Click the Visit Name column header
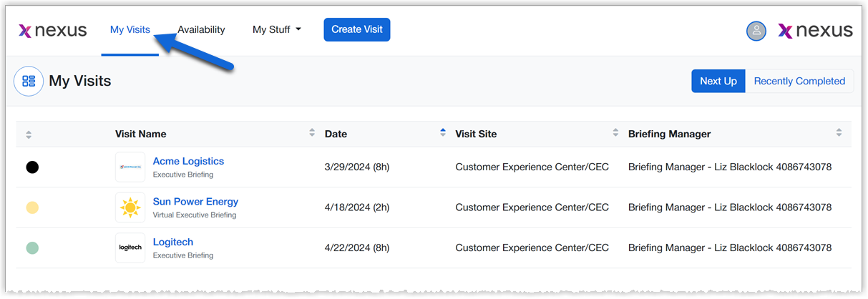 [x=141, y=134]
